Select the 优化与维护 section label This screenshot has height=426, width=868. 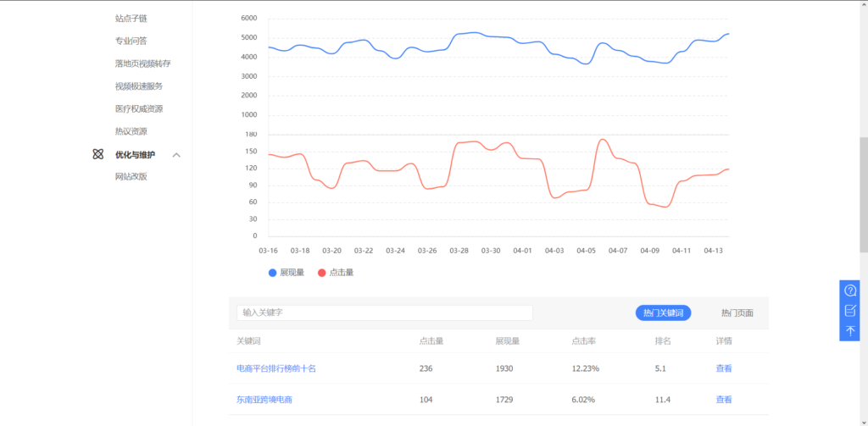[x=135, y=155]
